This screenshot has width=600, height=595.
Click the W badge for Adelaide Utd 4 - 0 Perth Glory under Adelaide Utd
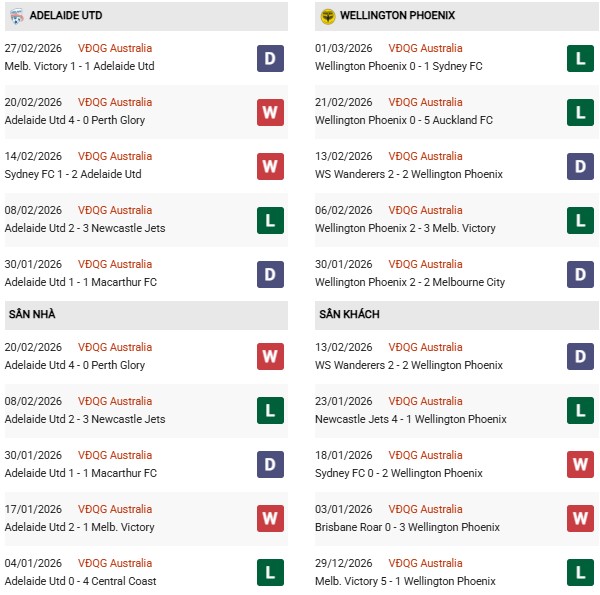[270, 112]
